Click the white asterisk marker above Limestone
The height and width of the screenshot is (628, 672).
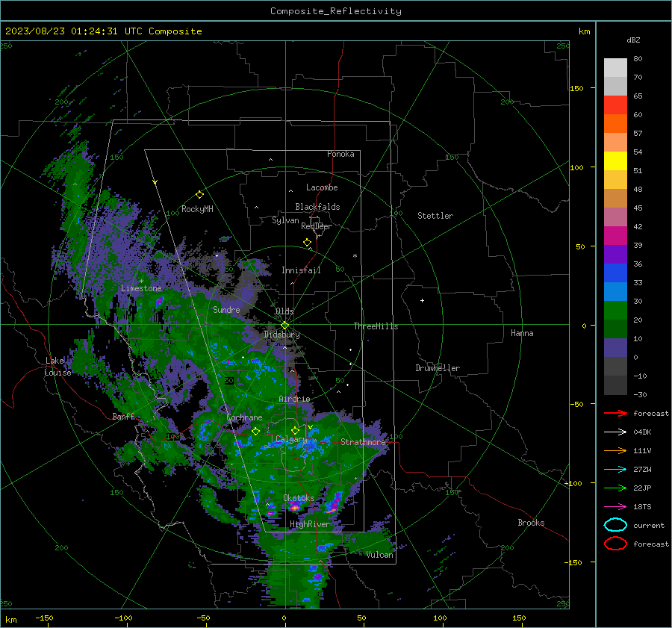pos(141,282)
